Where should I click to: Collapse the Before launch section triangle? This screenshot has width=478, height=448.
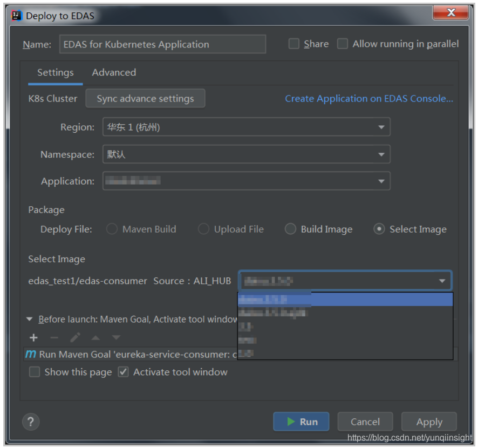pos(30,320)
